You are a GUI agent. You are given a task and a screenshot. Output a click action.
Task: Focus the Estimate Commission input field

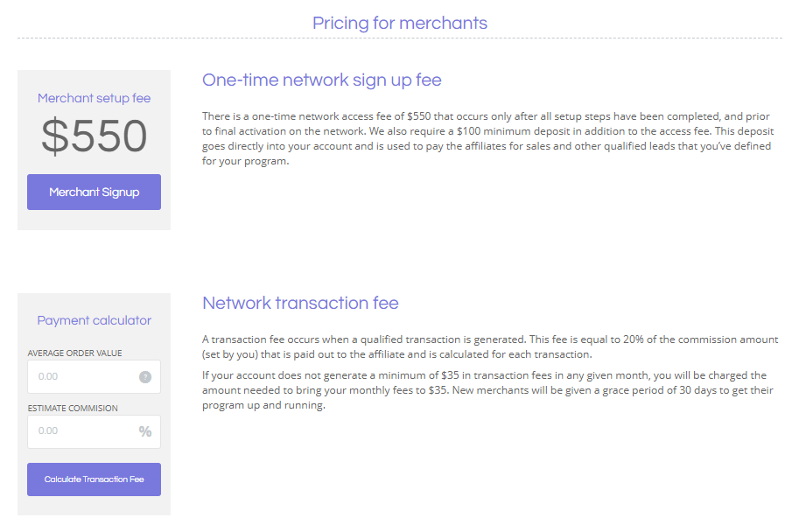(81, 431)
